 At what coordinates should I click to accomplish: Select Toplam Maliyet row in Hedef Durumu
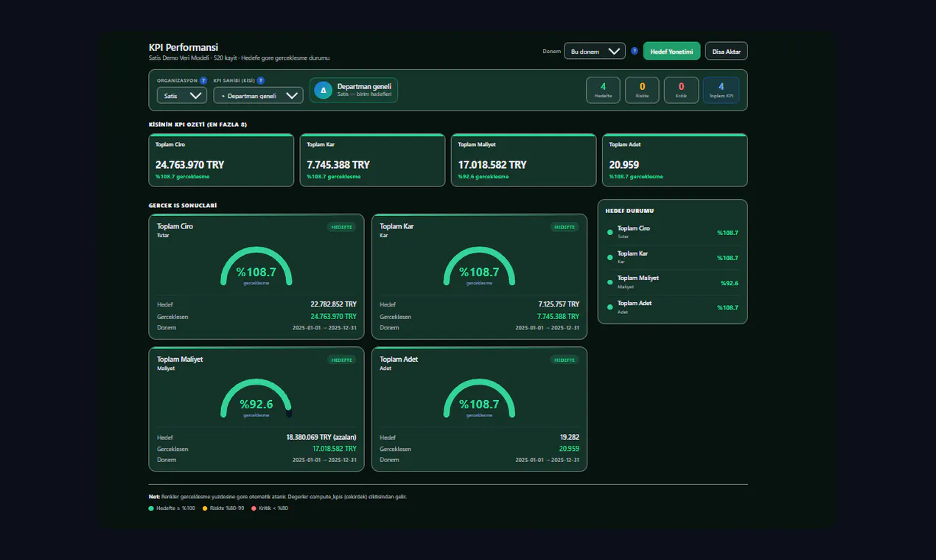click(672, 282)
